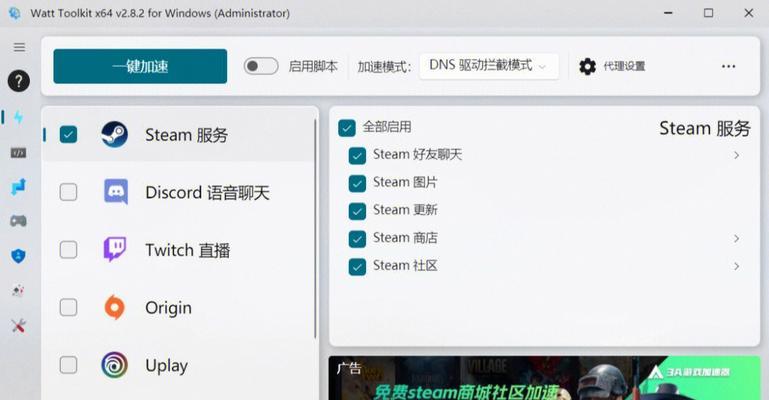Select the Uplay list label
This screenshot has width=769, height=400.
coord(166,366)
